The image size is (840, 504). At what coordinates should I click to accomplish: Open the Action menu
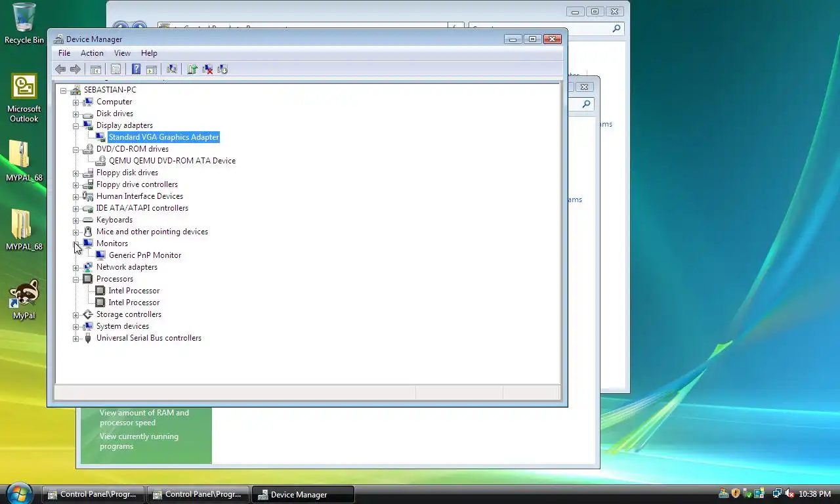point(92,53)
